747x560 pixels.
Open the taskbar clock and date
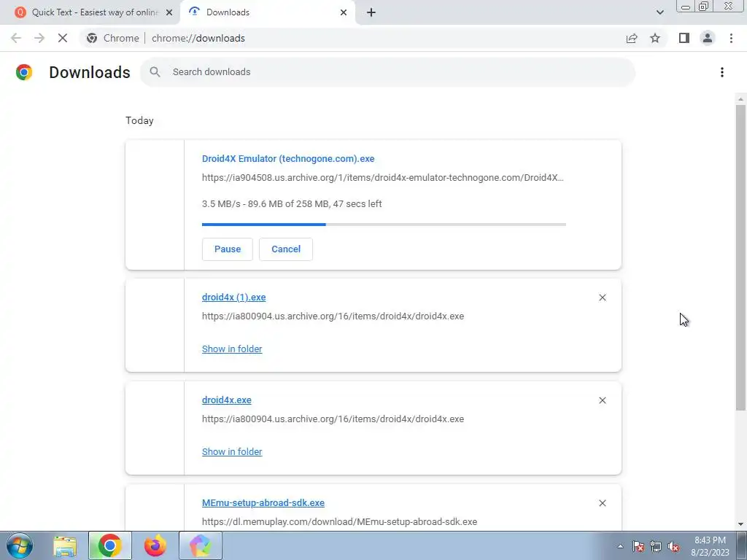point(710,546)
